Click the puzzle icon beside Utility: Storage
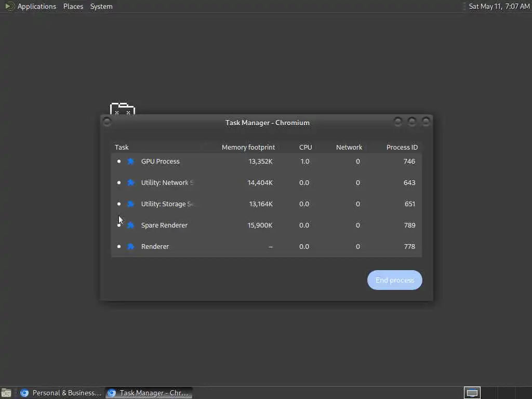Viewport: 532px width, 399px height. (130, 204)
